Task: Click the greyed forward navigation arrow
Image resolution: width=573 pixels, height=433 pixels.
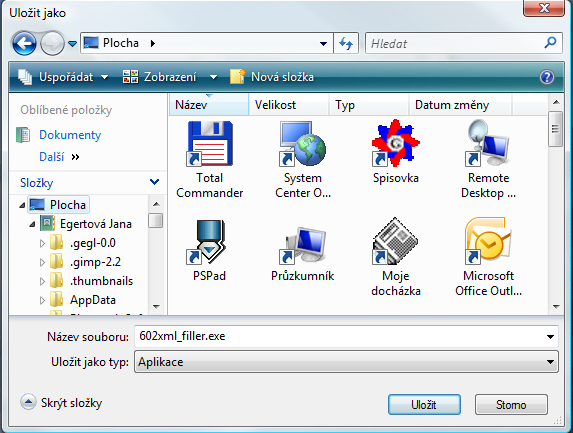Action: [x=52, y=44]
